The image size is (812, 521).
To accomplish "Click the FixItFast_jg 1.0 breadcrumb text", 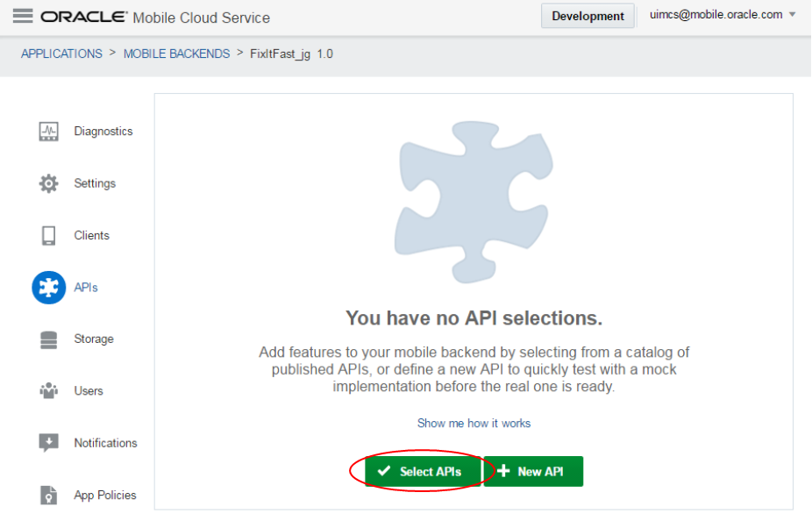I will [x=291, y=54].
